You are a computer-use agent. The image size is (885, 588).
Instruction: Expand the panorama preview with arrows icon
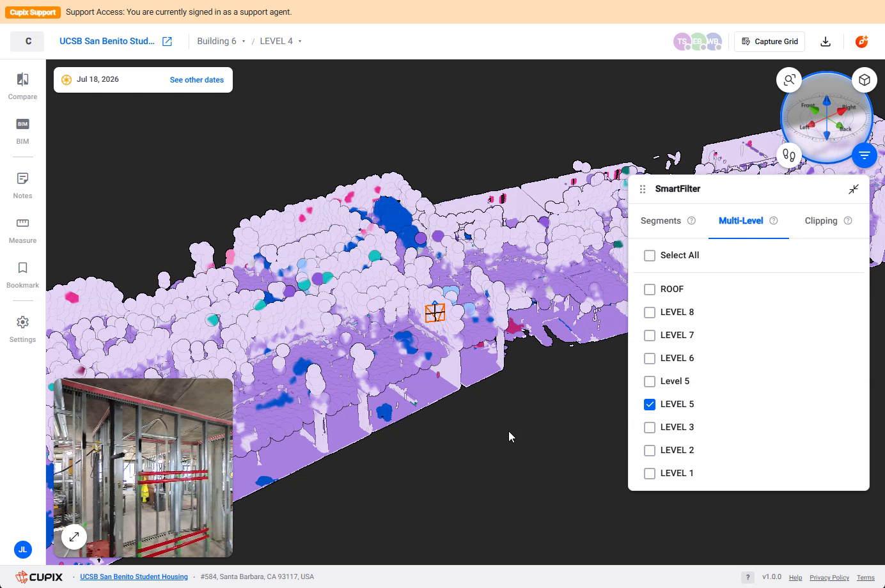[74, 537]
